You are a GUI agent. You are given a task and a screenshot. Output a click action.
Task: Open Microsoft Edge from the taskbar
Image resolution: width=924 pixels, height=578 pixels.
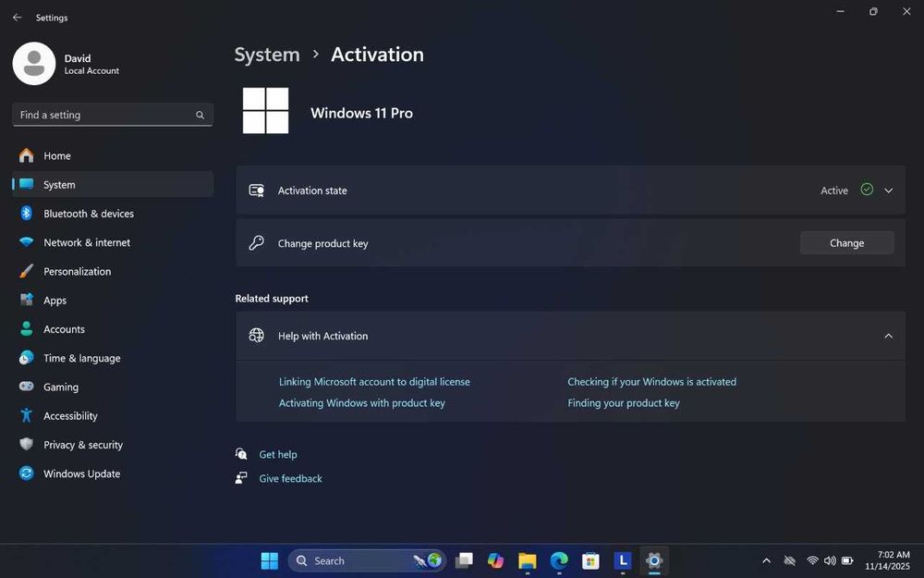(x=559, y=560)
